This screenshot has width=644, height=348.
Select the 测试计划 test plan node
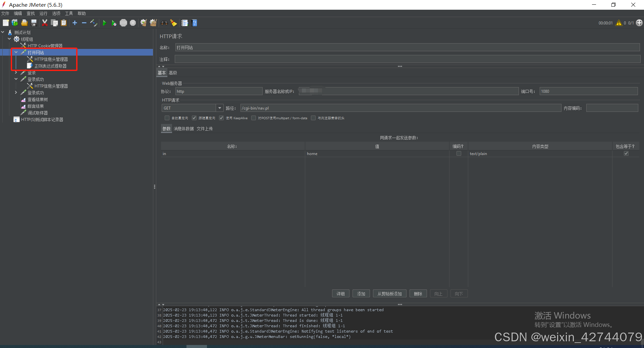(x=22, y=32)
